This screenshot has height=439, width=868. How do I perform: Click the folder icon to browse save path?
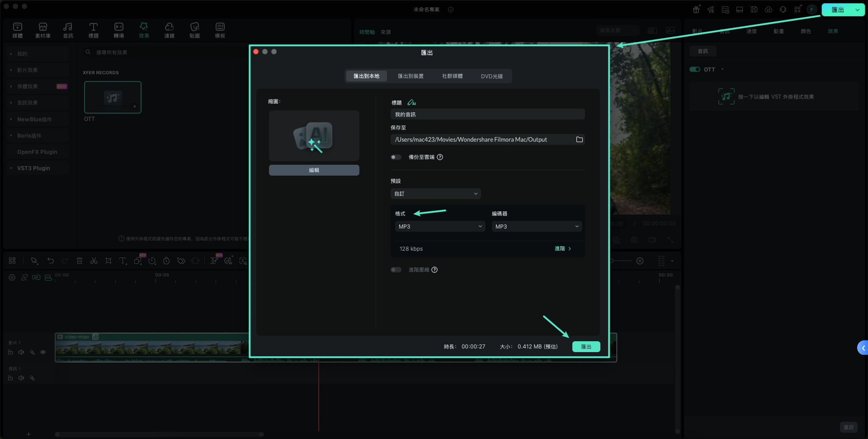tap(579, 139)
